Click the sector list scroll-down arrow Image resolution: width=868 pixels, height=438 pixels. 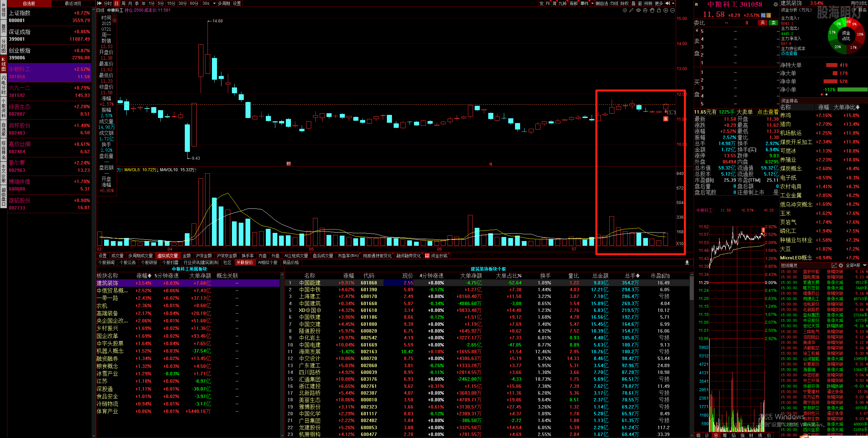282,436
